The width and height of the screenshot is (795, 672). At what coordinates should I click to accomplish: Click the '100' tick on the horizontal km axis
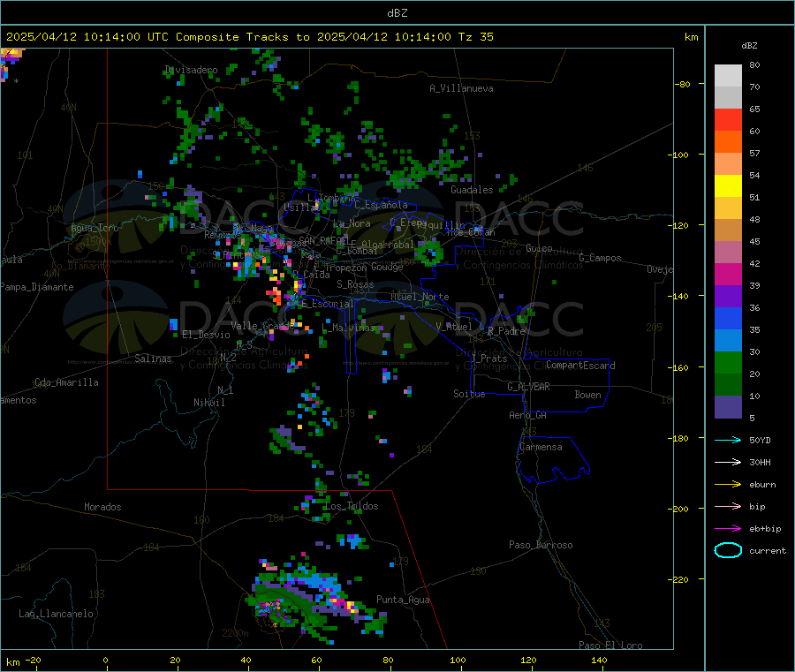458,660
